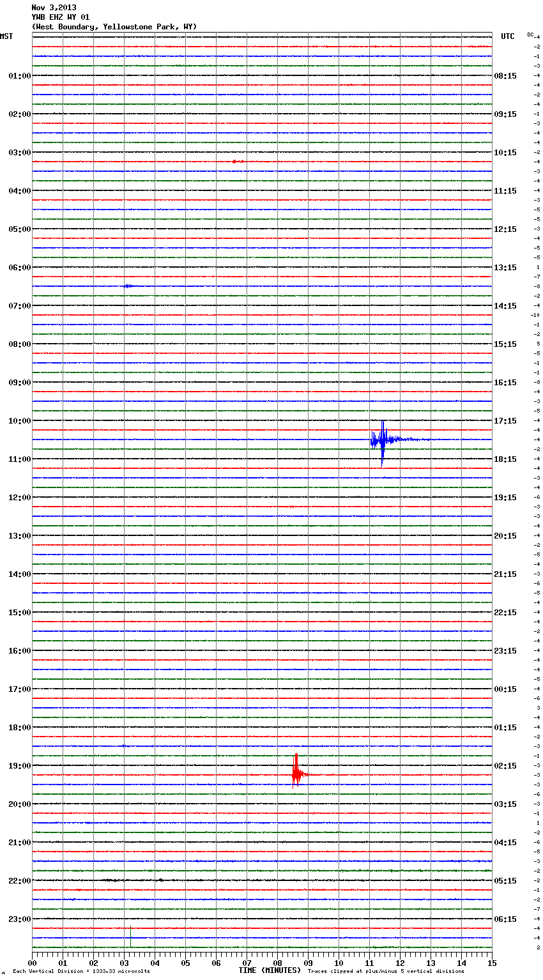Click the "MST" timezone label

(6, 36)
